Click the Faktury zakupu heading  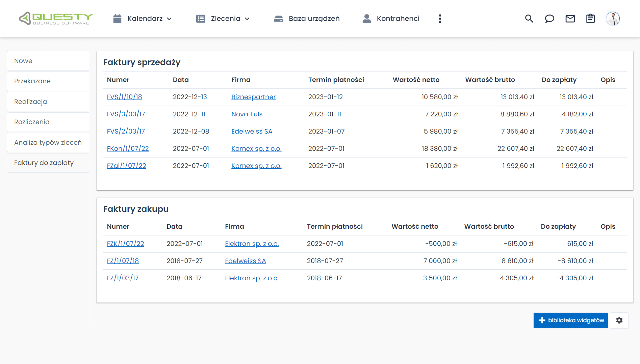(x=136, y=209)
